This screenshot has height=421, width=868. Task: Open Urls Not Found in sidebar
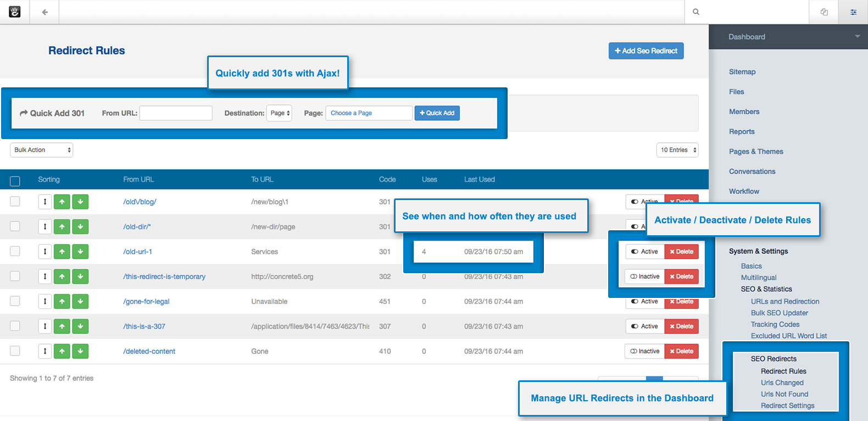(x=784, y=394)
